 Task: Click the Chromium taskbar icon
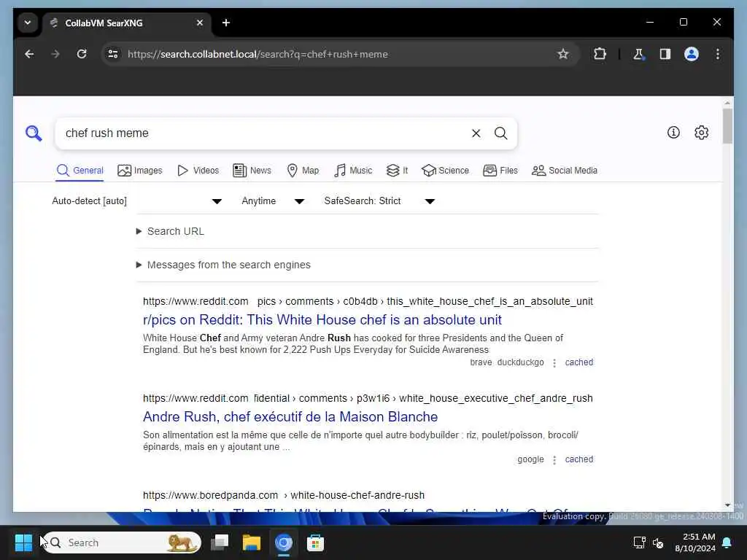[x=284, y=542]
